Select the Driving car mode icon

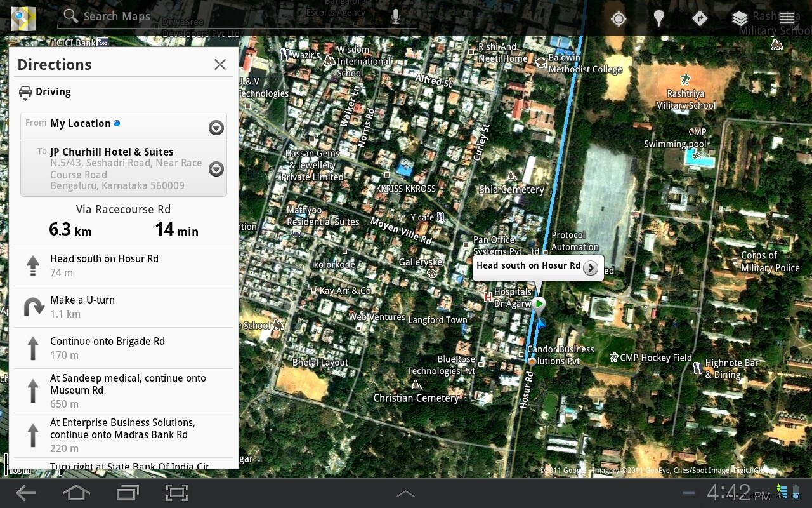pyautogui.click(x=25, y=93)
